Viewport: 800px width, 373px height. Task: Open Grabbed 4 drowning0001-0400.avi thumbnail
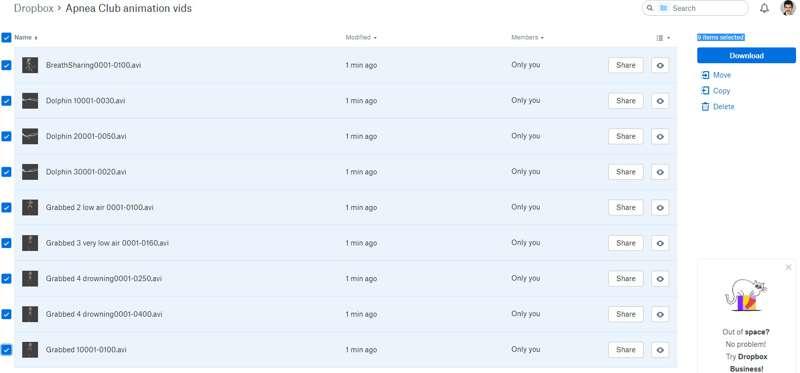click(x=30, y=314)
